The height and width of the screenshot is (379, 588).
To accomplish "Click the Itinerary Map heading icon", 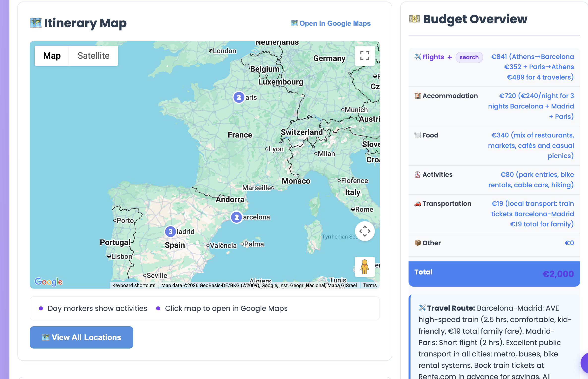I will pos(36,23).
